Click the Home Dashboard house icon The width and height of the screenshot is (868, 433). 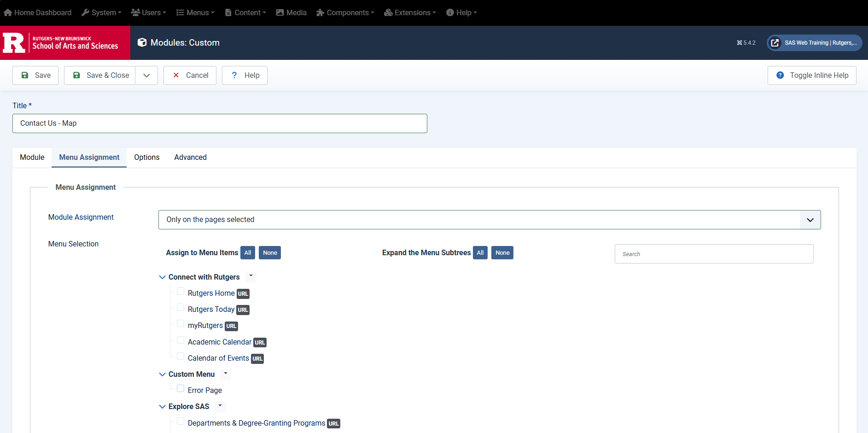8,12
